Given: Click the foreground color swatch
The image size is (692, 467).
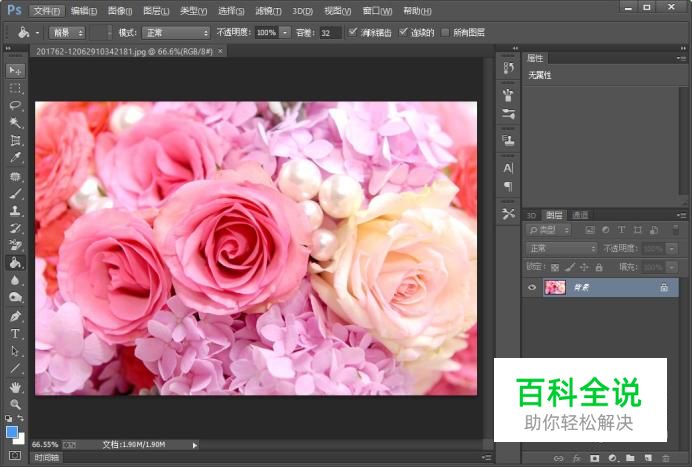Looking at the screenshot, I should click(x=12, y=431).
